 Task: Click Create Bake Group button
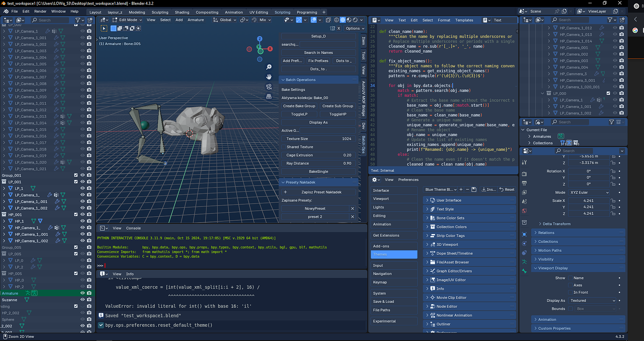click(x=299, y=106)
